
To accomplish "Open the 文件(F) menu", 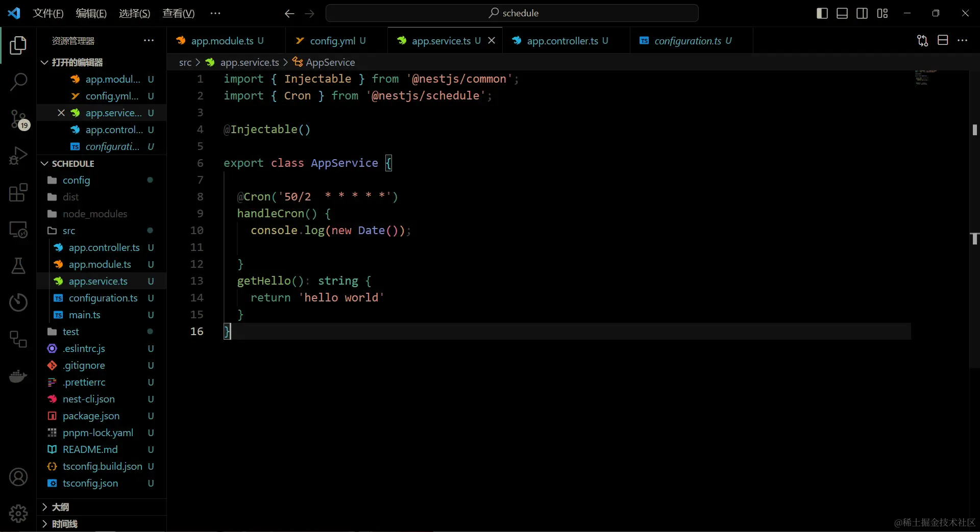I will 48,13.
